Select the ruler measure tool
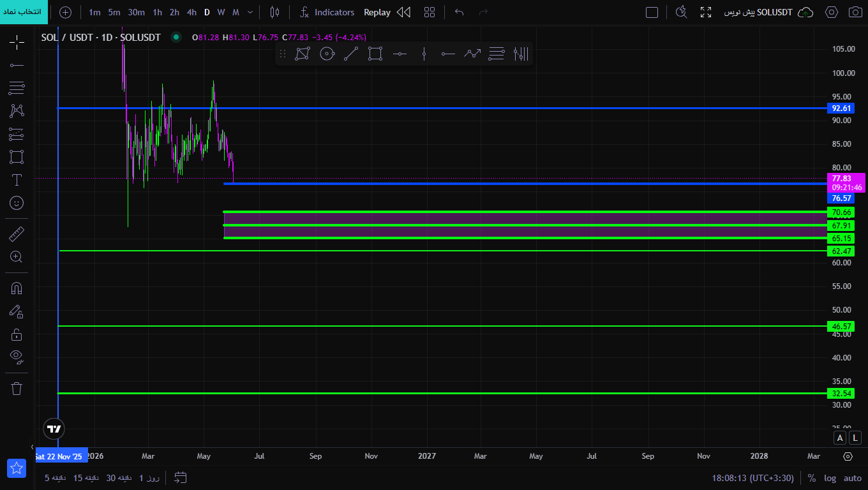Image resolution: width=868 pixels, height=490 pixels. pyautogui.click(x=17, y=234)
